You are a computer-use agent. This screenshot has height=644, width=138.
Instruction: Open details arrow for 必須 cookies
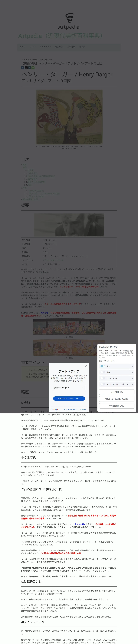pos(132,366)
